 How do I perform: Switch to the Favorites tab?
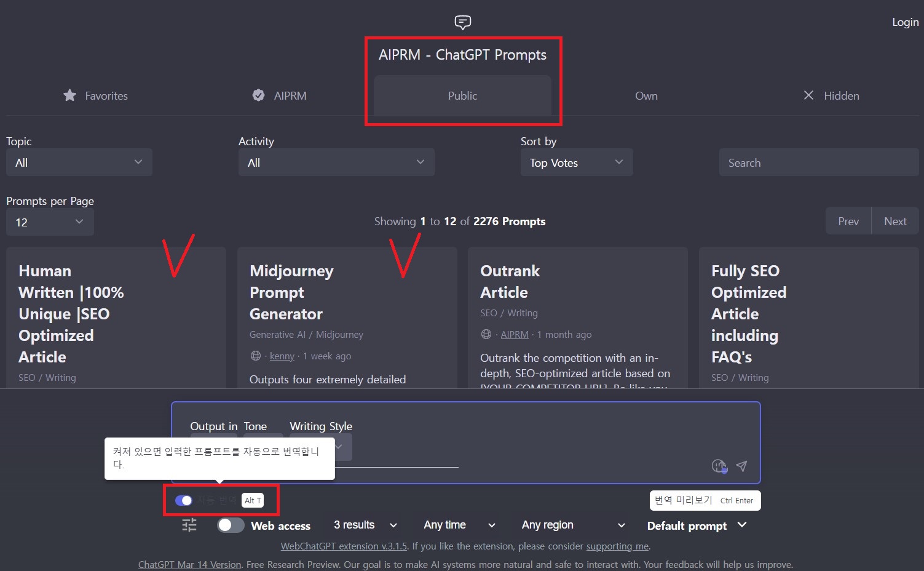pos(95,95)
